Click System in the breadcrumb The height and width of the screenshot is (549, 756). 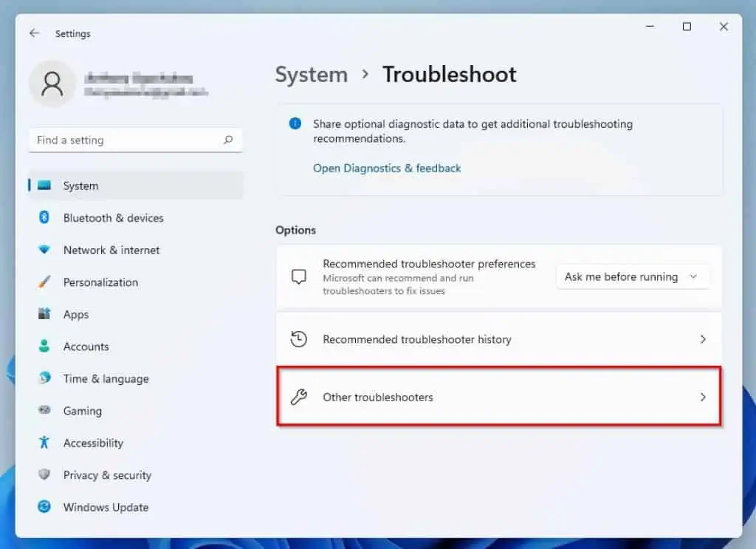312,75
